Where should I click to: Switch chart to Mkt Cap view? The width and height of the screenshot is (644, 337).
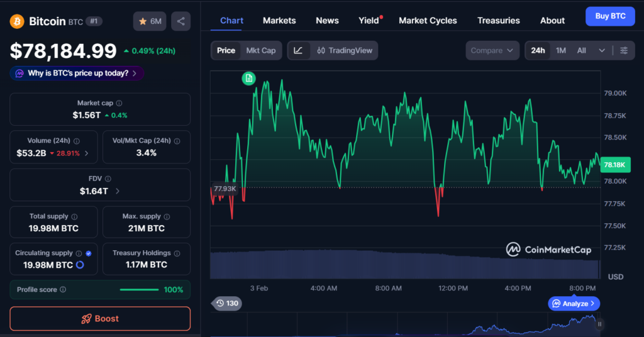click(260, 50)
